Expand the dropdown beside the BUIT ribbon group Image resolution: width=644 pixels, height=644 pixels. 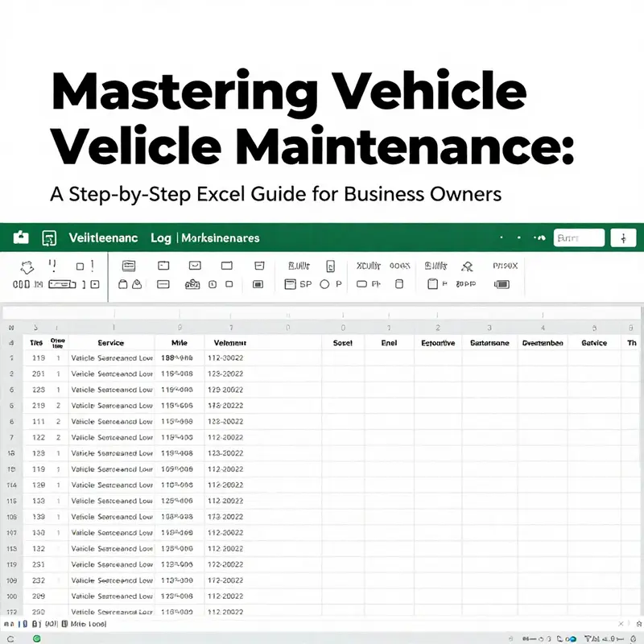329,266
